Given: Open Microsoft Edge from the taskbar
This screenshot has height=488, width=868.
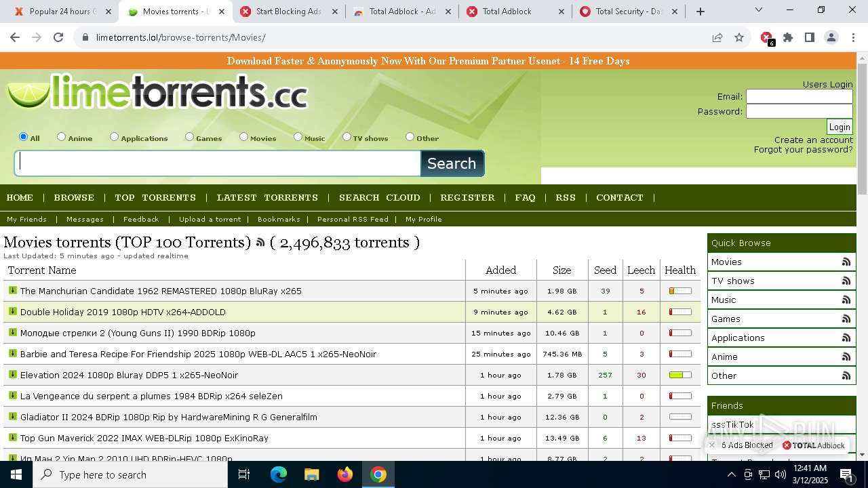Looking at the screenshot, I should 279,474.
